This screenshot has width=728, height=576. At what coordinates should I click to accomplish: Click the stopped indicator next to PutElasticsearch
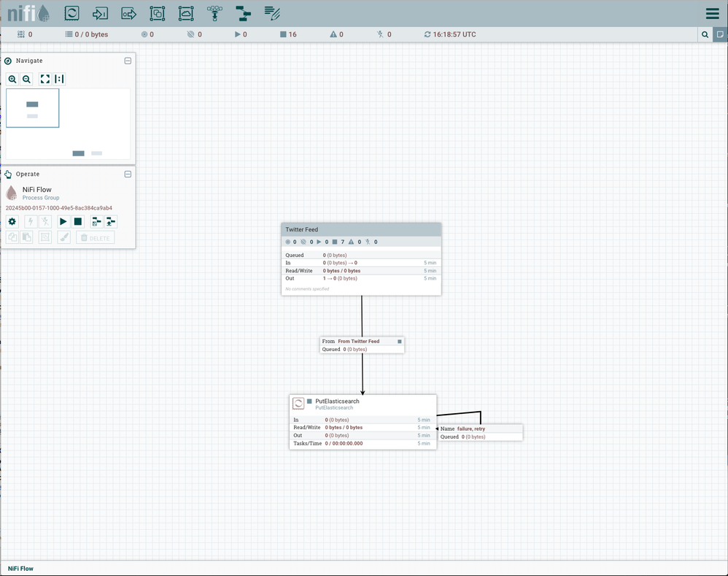[310, 401]
